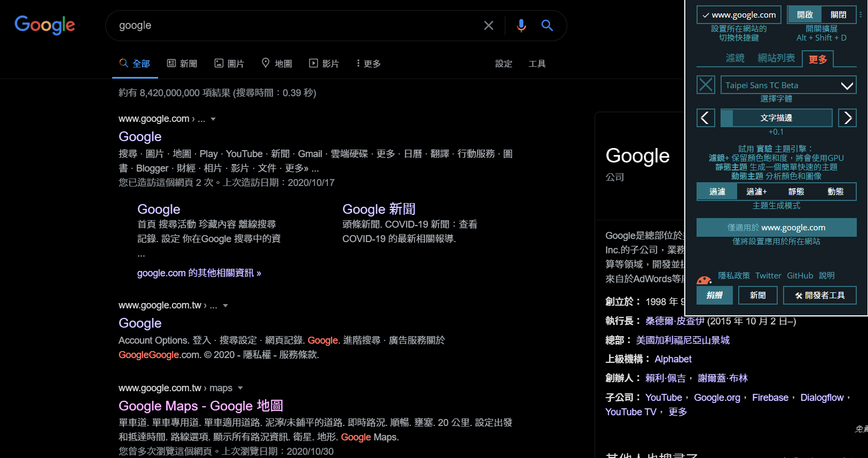This screenshot has height=458, width=868.
Task: Open YouTube TV subsidiary link
Action: click(631, 412)
